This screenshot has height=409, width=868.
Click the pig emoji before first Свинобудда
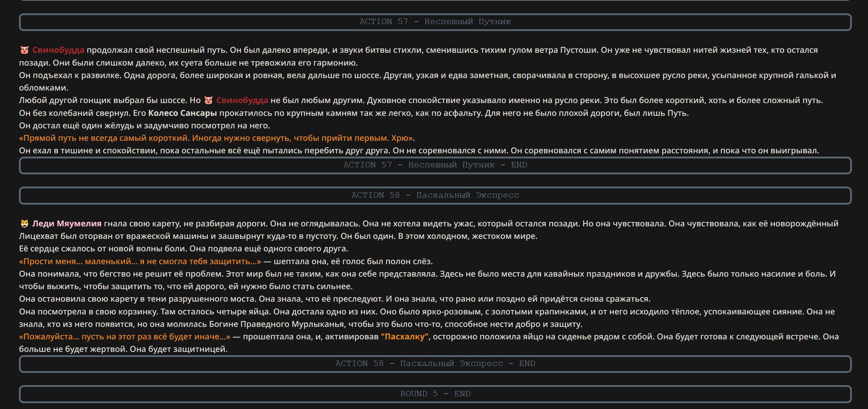(25, 50)
